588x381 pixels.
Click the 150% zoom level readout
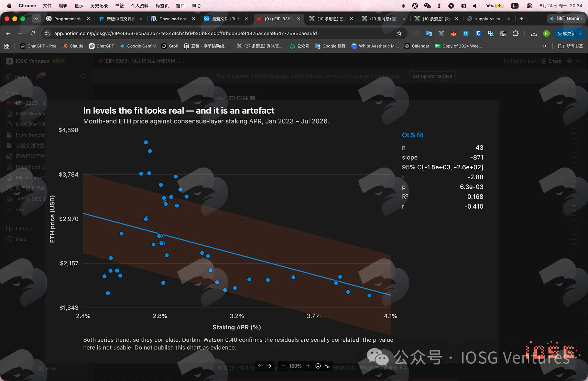point(295,366)
